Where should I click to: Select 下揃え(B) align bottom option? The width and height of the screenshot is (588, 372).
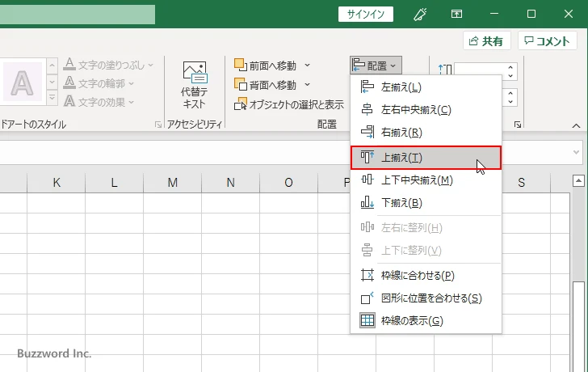[x=426, y=203]
